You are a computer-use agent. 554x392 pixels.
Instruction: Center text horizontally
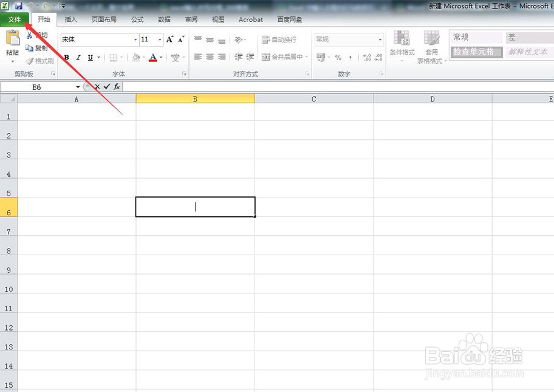210,57
